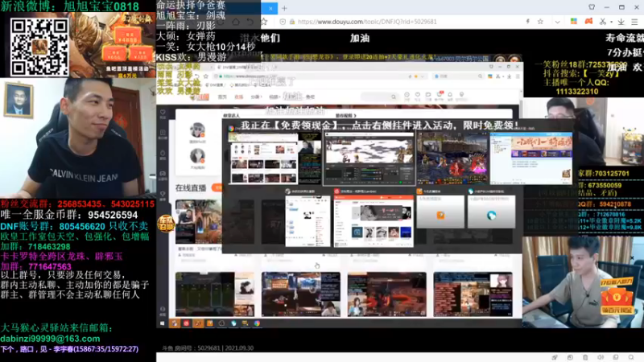Viewport: 644px width, 362px height.
Task: Open third stream thumbnail in bottom row
Action: pos(386,294)
